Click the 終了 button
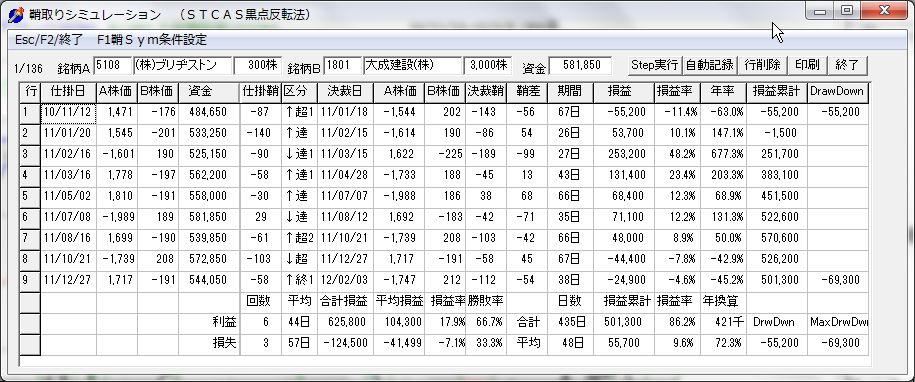This screenshot has height=382, width=915. (847, 65)
